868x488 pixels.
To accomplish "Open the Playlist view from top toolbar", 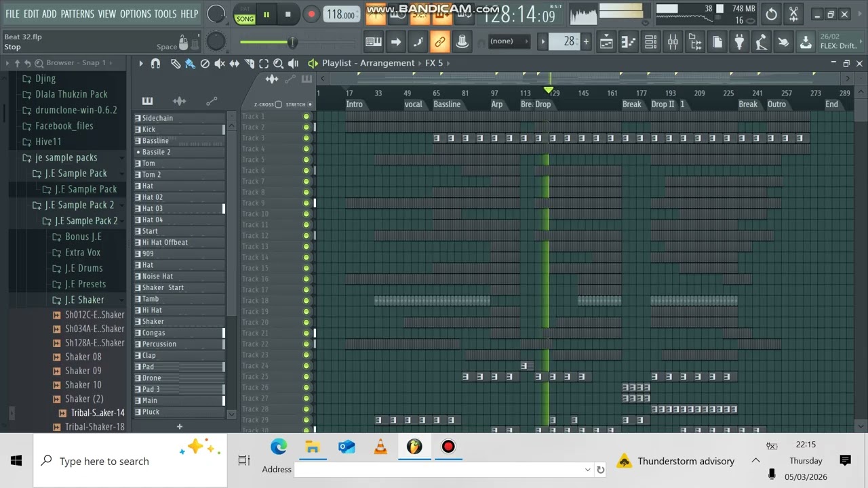I will click(606, 42).
